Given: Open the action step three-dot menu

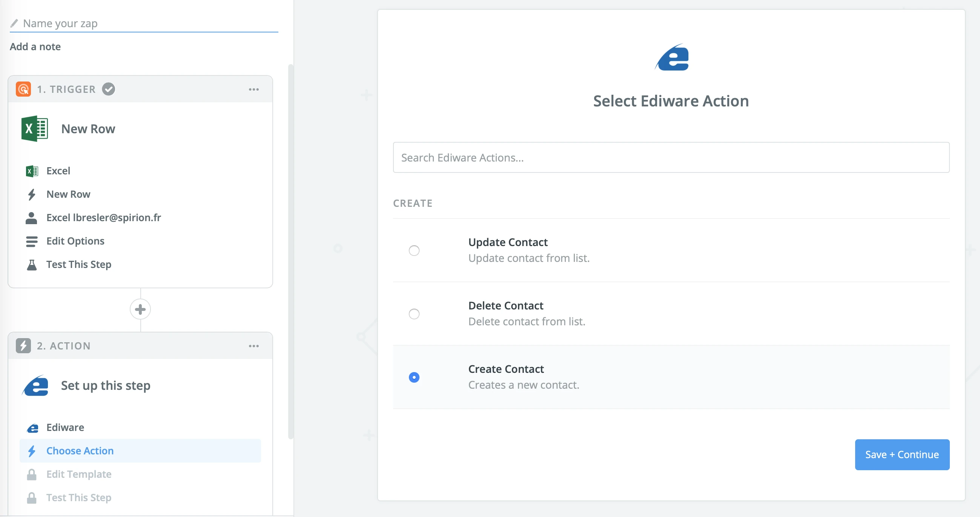Looking at the screenshot, I should 254,346.
